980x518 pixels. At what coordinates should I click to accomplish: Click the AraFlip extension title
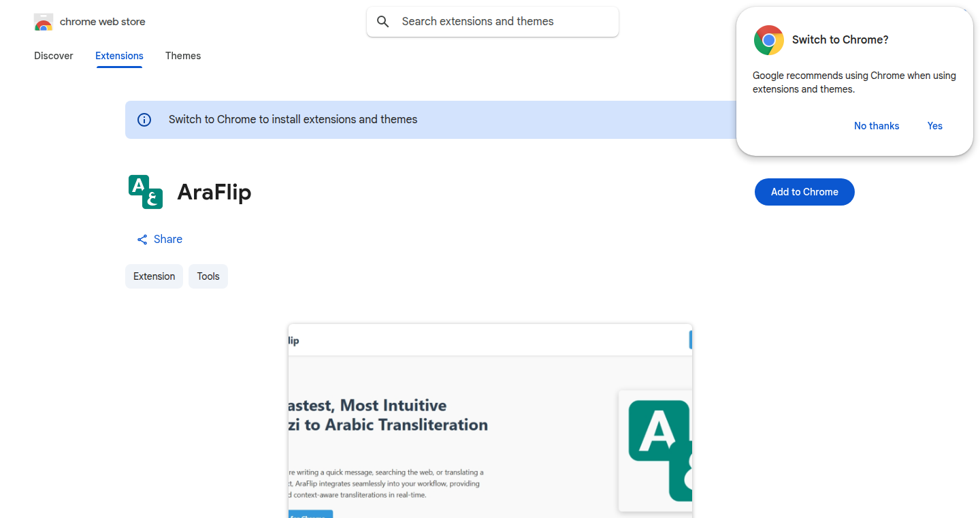click(x=214, y=193)
